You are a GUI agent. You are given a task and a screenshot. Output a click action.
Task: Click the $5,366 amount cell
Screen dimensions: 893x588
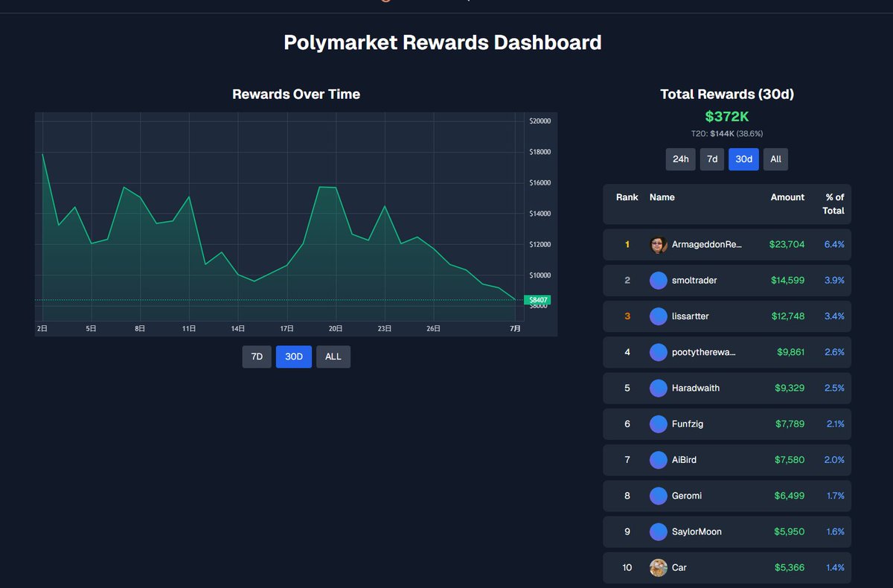click(x=790, y=567)
